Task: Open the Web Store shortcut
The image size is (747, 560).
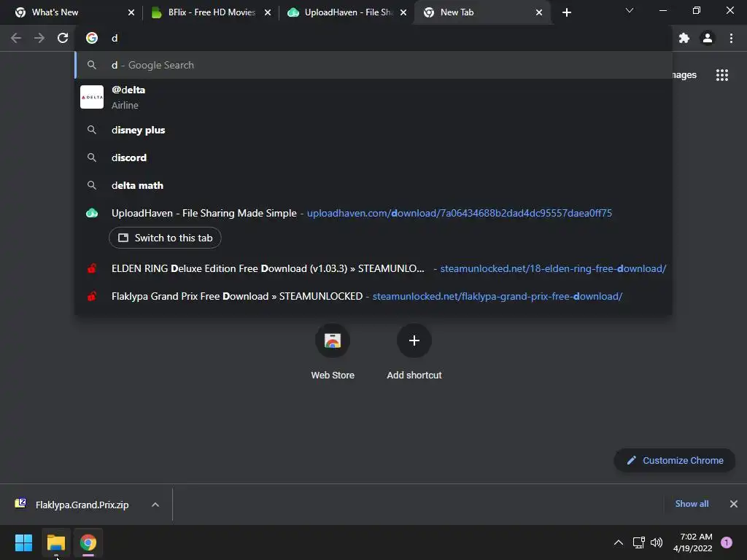Action: point(333,351)
